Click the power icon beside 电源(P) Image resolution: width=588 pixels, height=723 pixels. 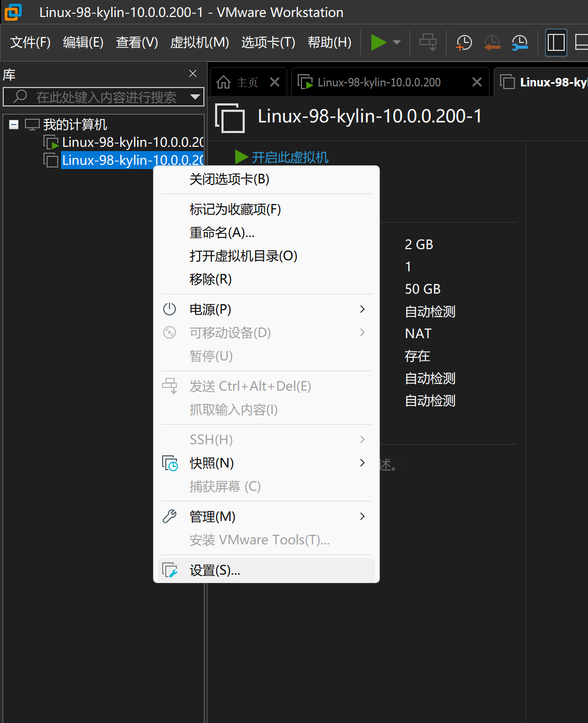pos(170,309)
